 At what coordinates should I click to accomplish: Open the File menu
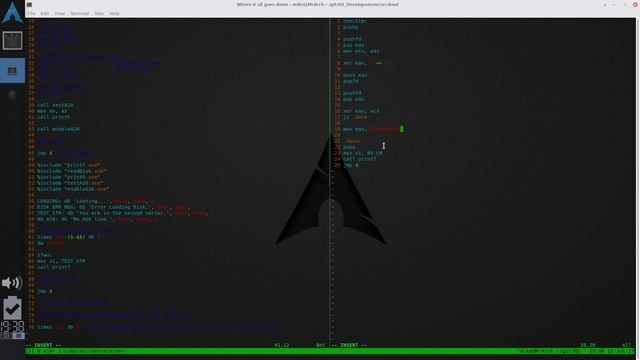click(x=31, y=13)
